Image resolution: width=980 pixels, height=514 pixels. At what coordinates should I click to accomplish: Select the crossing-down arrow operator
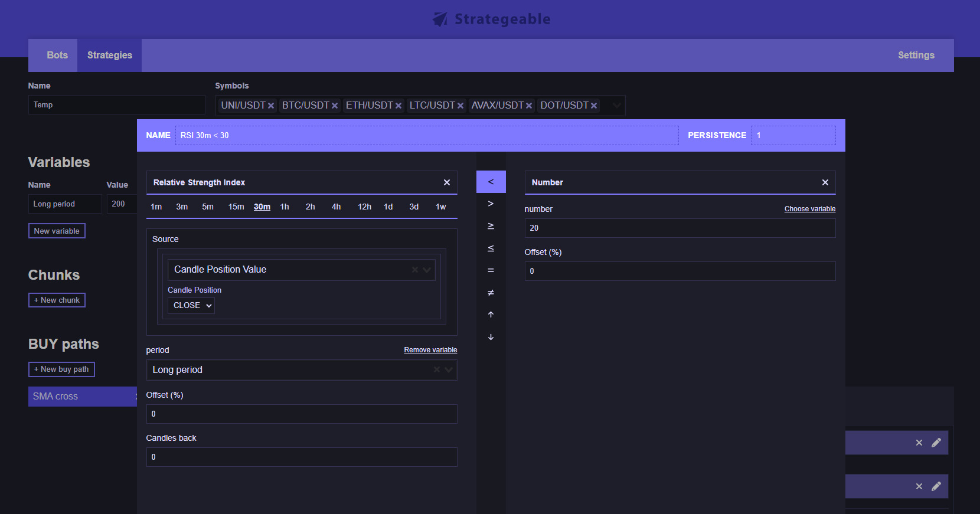pyautogui.click(x=491, y=337)
